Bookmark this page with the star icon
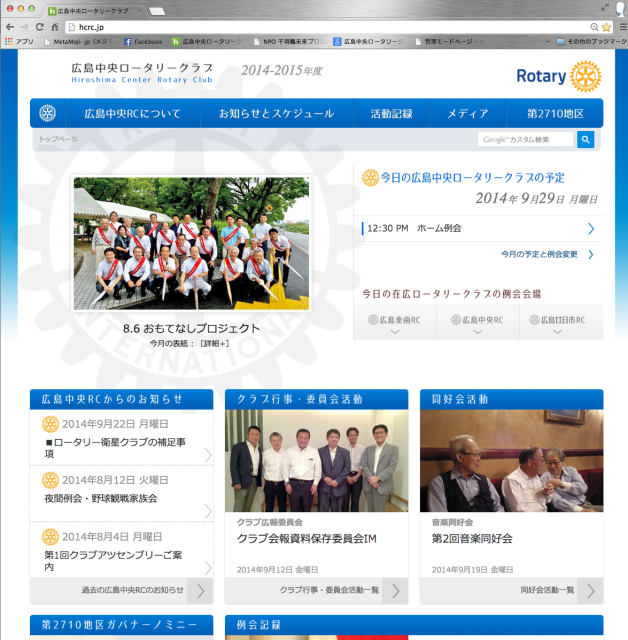The width and height of the screenshot is (628, 640). click(605, 27)
